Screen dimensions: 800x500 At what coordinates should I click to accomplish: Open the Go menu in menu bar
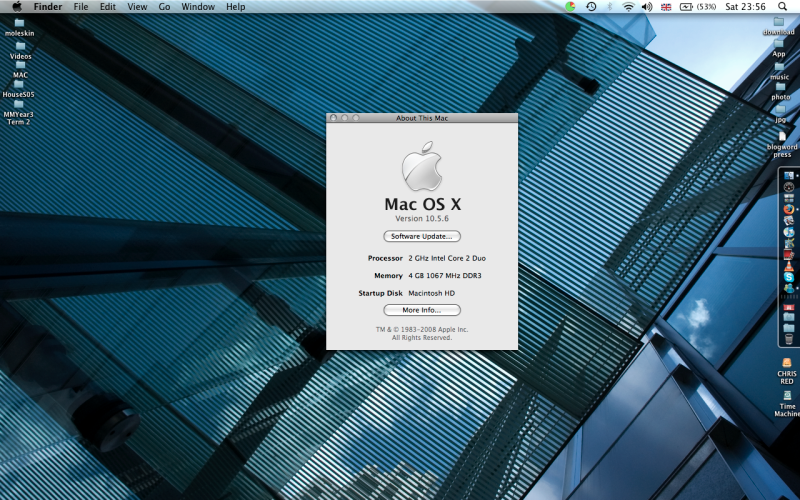tap(164, 7)
